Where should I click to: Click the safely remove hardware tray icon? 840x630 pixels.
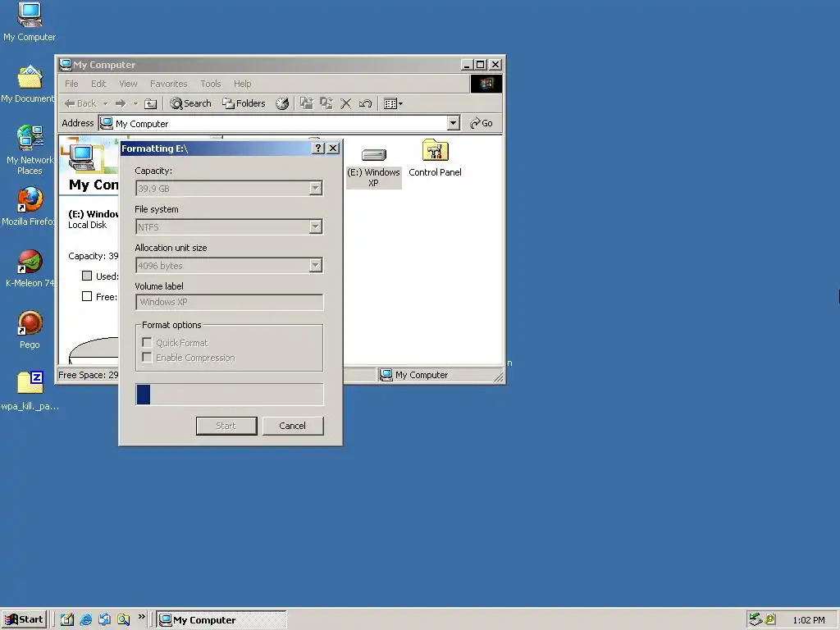point(756,619)
